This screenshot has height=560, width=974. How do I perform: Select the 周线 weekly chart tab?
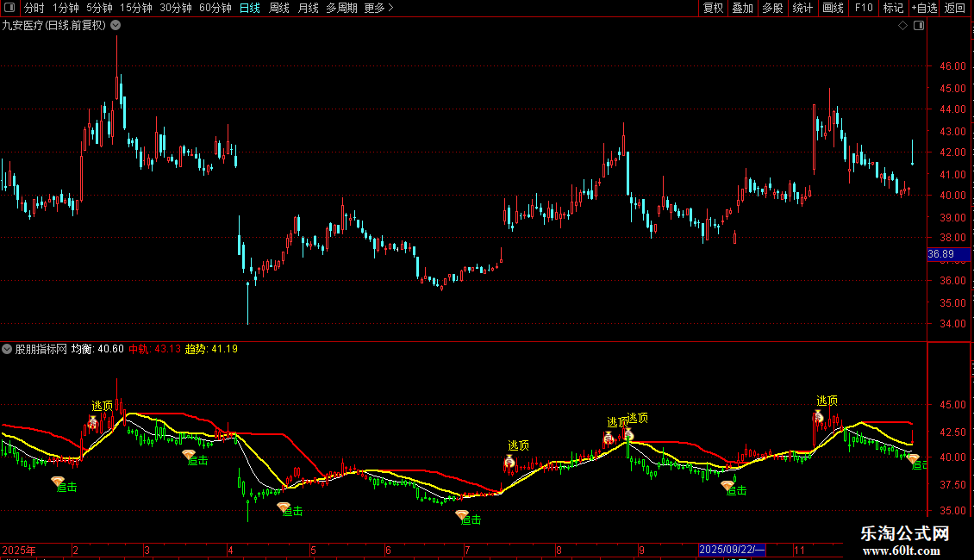279,8
